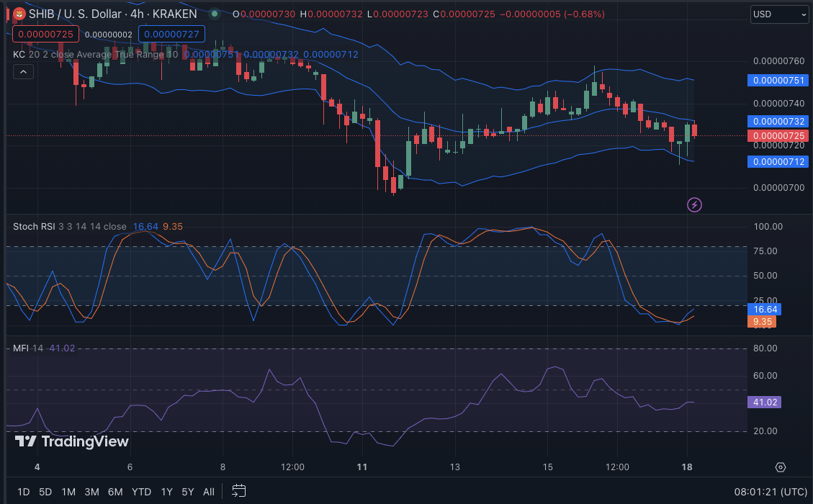Click the -0.00000005 (-0.68%) change value
813x504 pixels.
tap(552, 14)
